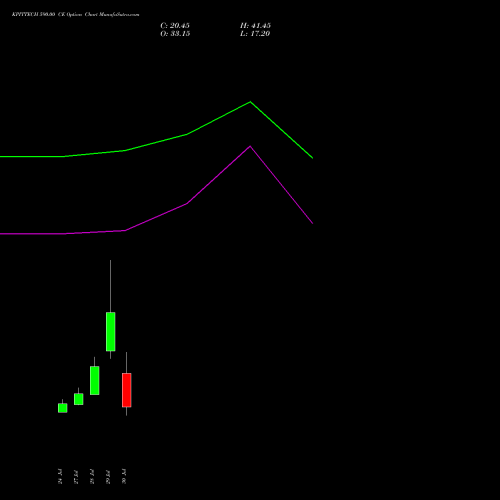The height and width of the screenshot is (500, 500).
Task: Select the 24 Jul candlestick
Action: point(63,408)
